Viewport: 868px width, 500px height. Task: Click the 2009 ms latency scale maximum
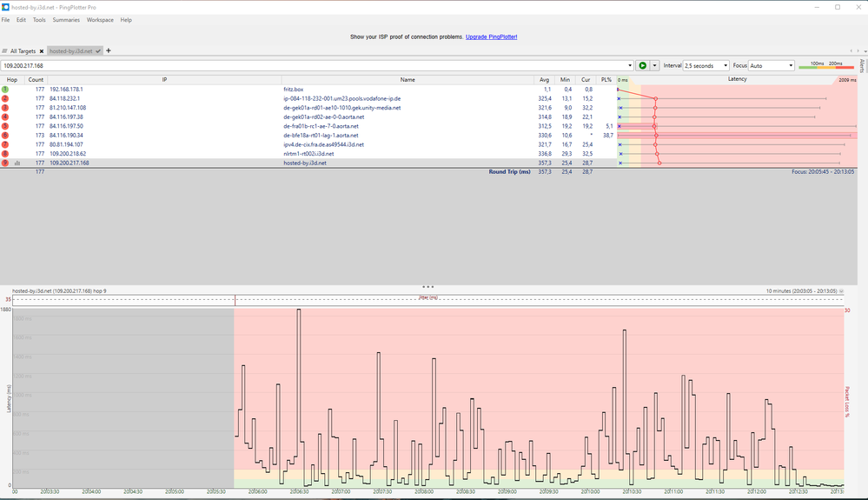847,80
